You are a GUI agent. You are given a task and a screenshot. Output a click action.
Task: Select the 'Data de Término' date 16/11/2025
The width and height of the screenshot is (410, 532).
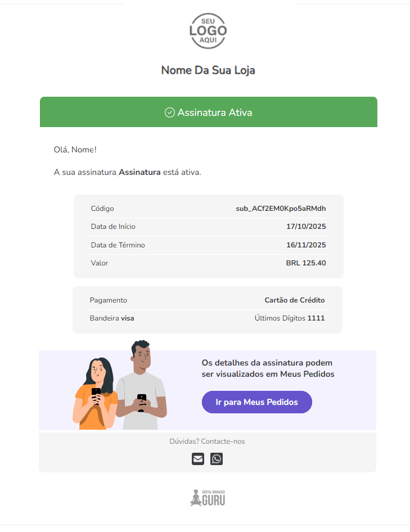pyautogui.click(x=306, y=245)
